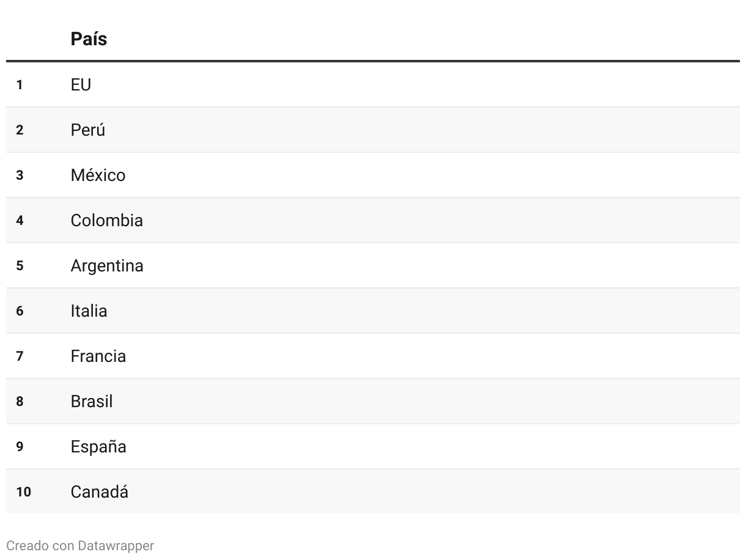Click rank number 10

click(23, 492)
